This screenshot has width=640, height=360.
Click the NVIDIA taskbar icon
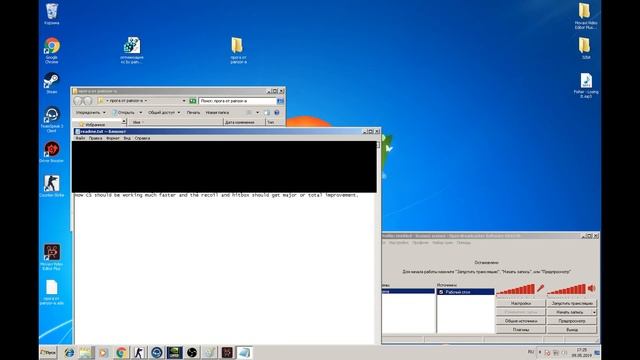[x=174, y=353]
